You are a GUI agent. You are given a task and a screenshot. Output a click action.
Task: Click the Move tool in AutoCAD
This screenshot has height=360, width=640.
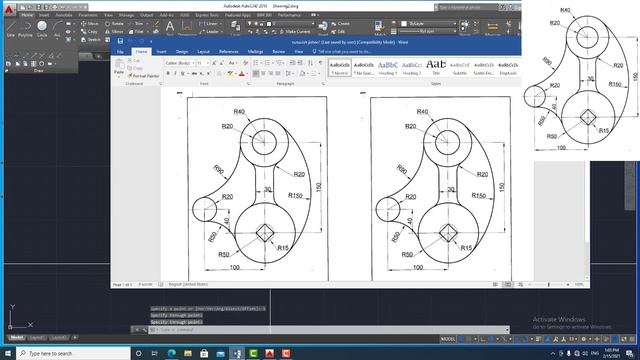[89, 24]
